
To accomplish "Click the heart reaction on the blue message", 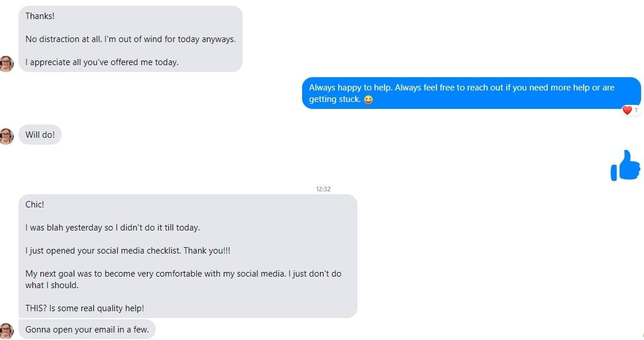I will [x=627, y=110].
